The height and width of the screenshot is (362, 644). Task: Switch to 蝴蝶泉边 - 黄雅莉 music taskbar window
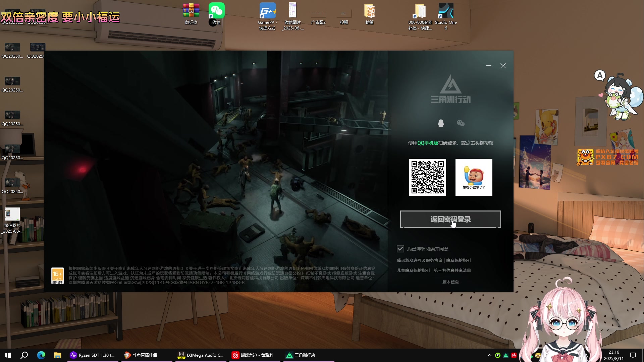255,355
